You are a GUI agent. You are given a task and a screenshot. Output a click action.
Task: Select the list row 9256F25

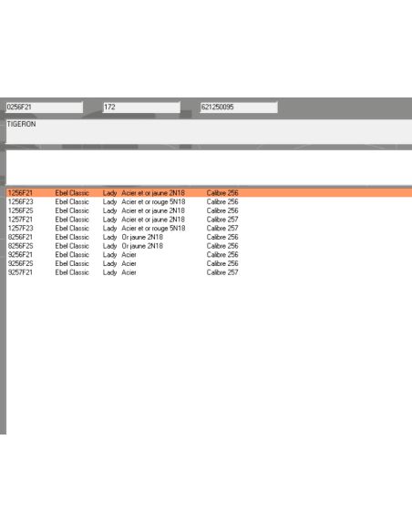click(209, 263)
